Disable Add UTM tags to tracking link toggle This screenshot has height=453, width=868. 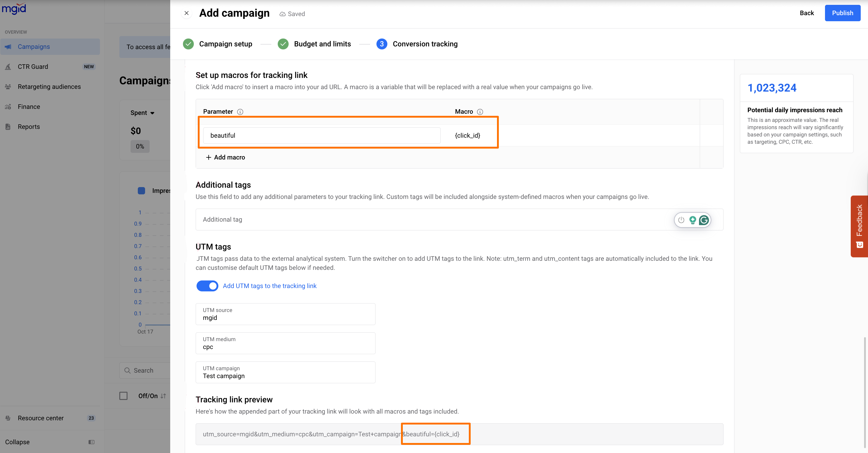(207, 286)
